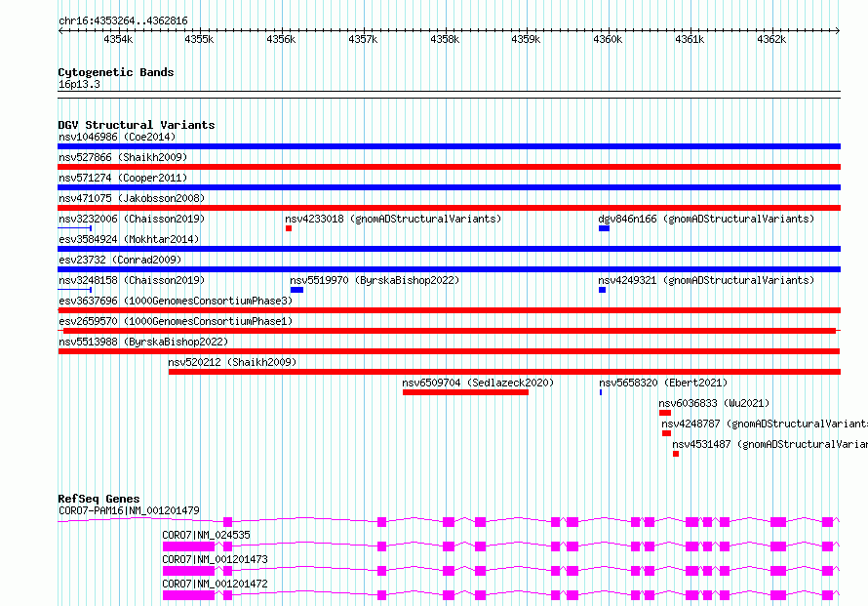
Task: Select nsv6509704 (Sedlazeck2020) label
Action: click(478, 383)
